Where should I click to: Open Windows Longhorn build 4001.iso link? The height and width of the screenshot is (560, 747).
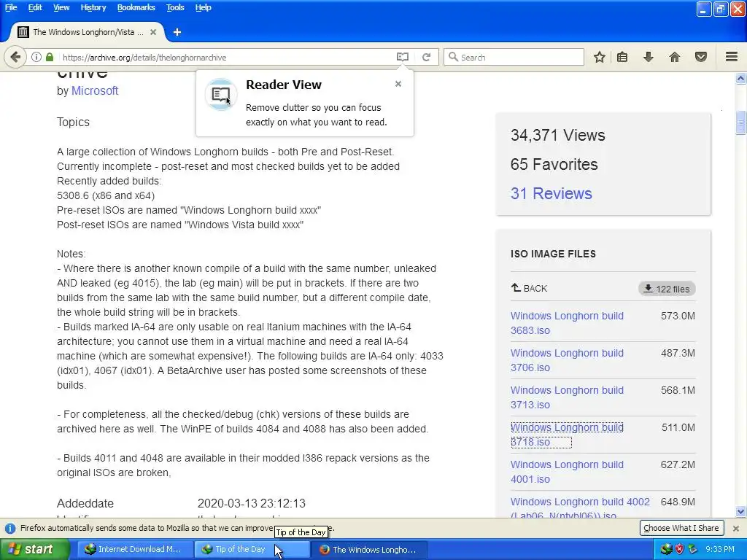pyautogui.click(x=567, y=472)
